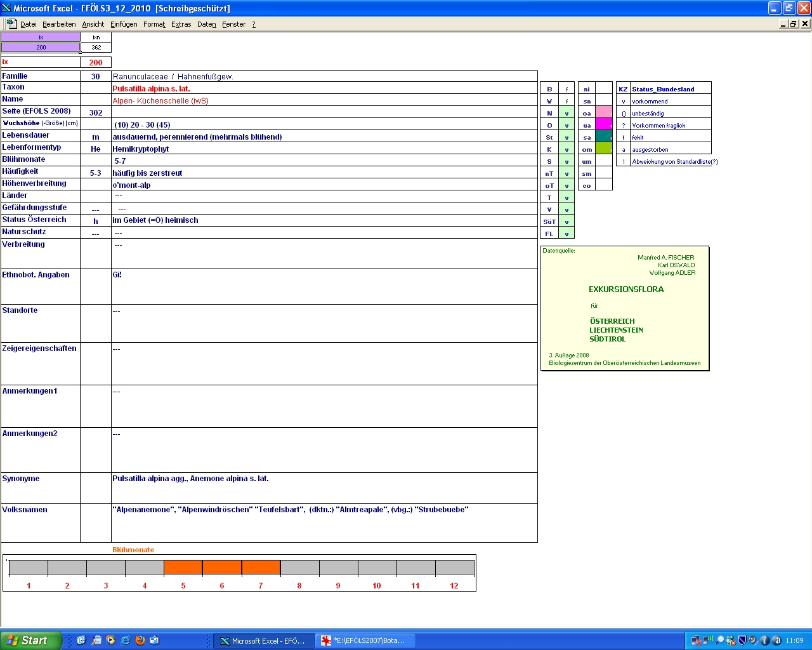Open the Bearbeiten menu

[x=59, y=24]
